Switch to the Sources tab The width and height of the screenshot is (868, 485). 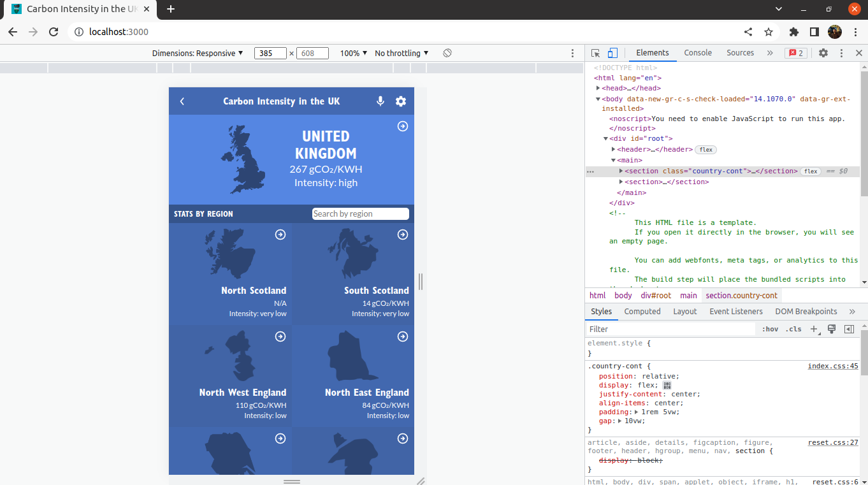(740, 53)
